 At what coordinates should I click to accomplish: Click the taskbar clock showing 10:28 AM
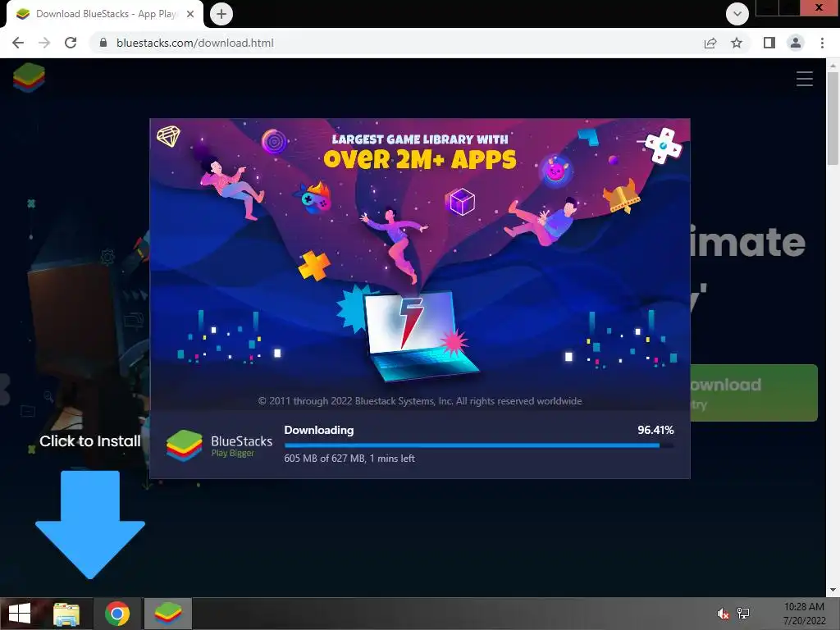tap(804, 614)
